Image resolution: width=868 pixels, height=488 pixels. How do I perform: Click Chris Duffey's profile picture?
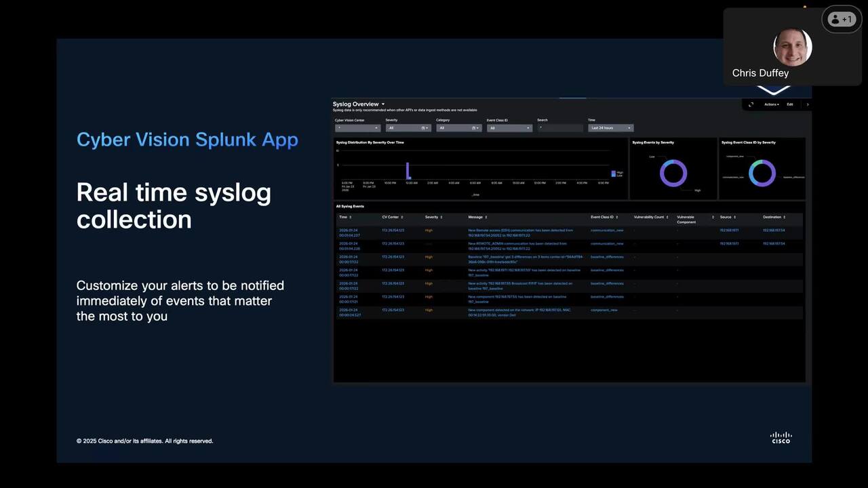[x=792, y=47]
